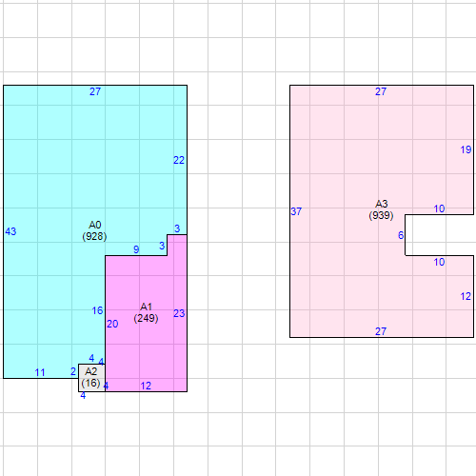Viewport: 476px width, 476px height.
Task: Click dimension 22 on A0's right edge
Action: click(x=179, y=160)
